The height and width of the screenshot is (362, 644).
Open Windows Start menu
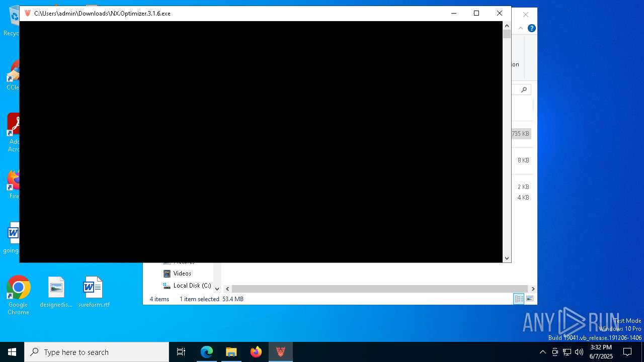[x=12, y=352]
